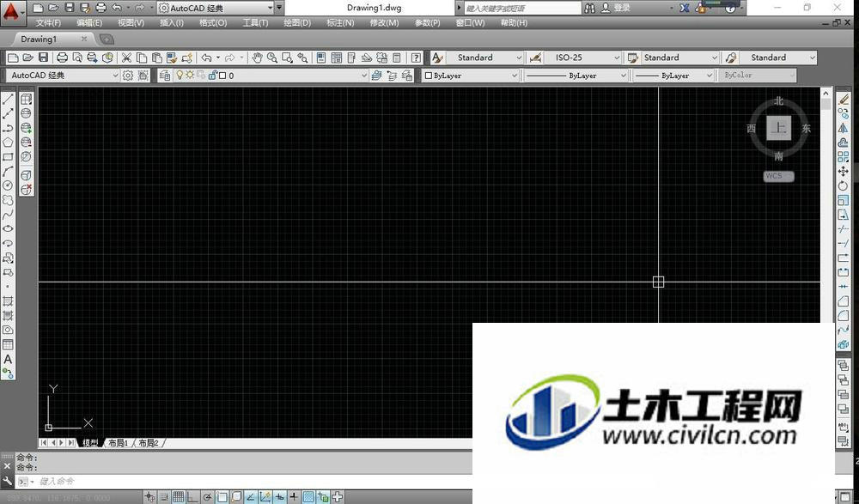The height and width of the screenshot is (504, 859).
Task: Toggle Ortho Mode in status bar
Action: 192,497
